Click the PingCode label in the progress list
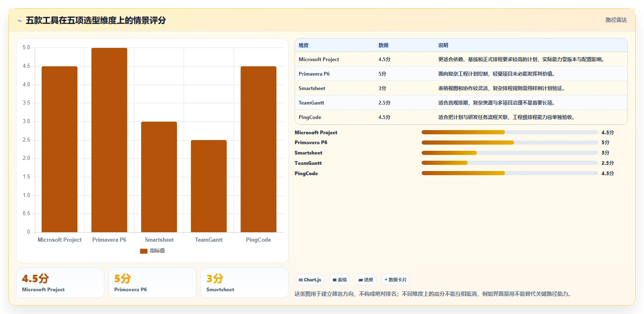Screen dimensions: 644x314 click(x=306, y=174)
